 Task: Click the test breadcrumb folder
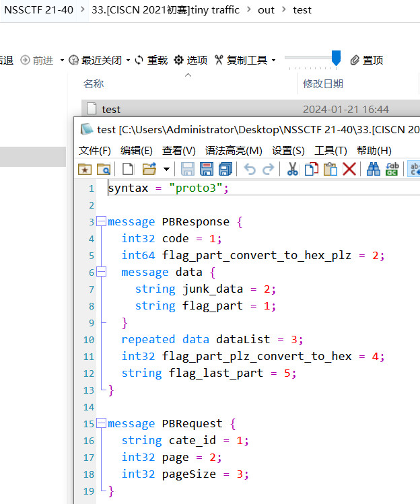point(302,10)
